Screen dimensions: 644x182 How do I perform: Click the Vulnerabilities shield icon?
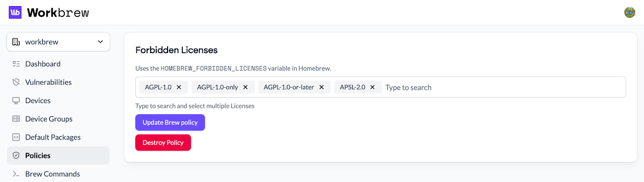16,82
